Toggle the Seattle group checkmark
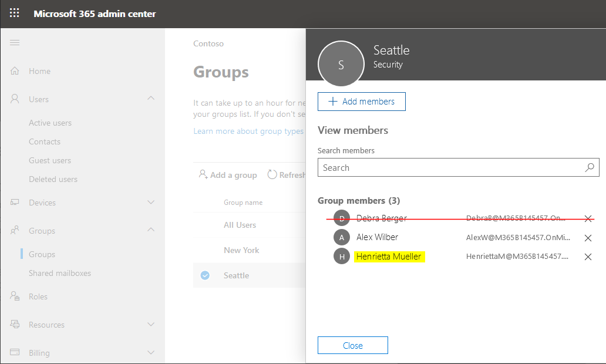Image resolution: width=606 pixels, height=364 pixels. coord(205,275)
